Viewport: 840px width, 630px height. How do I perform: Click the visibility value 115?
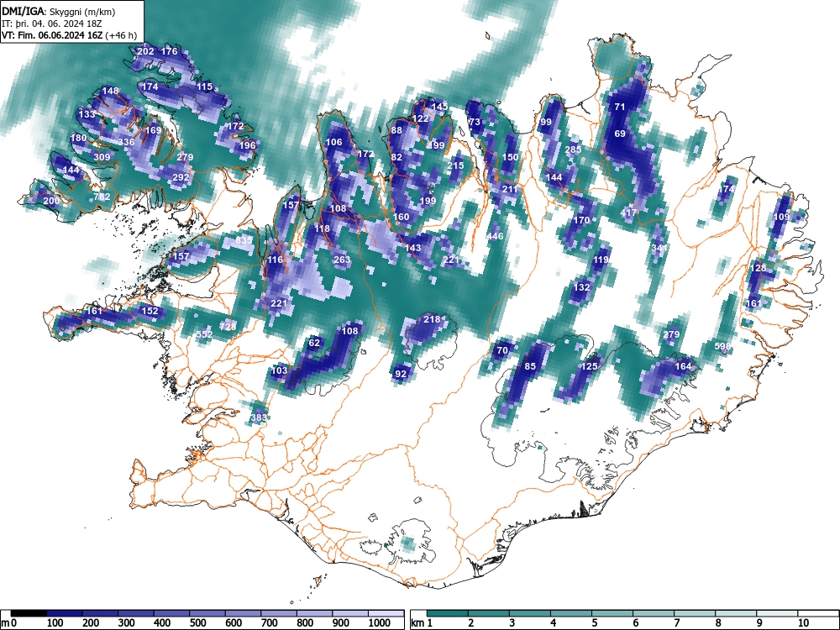click(x=205, y=87)
